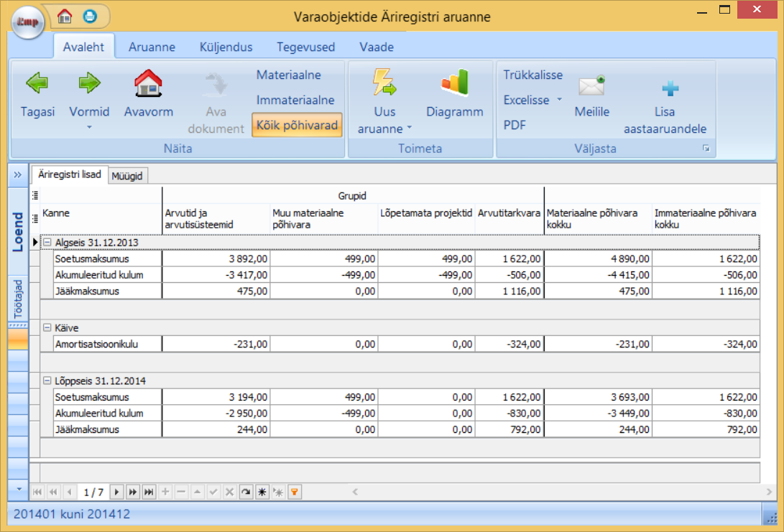Click the orange filter icon in navigator
The image size is (784, 532).
coord(294,492)
